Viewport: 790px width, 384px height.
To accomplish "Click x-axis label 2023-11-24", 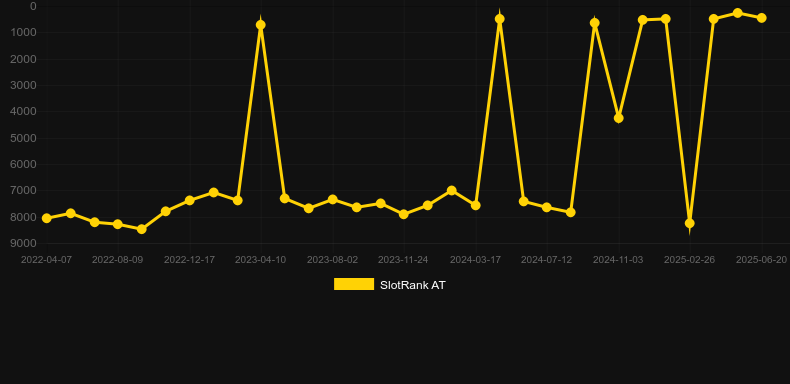I will (x=403, y=260).
